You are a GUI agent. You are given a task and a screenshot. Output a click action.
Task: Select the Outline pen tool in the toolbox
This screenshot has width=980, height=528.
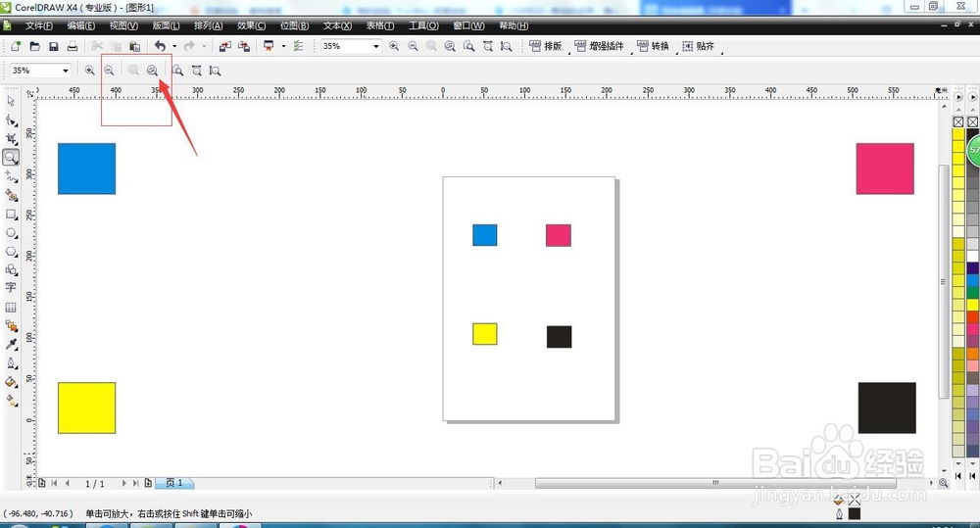[11, 363]
